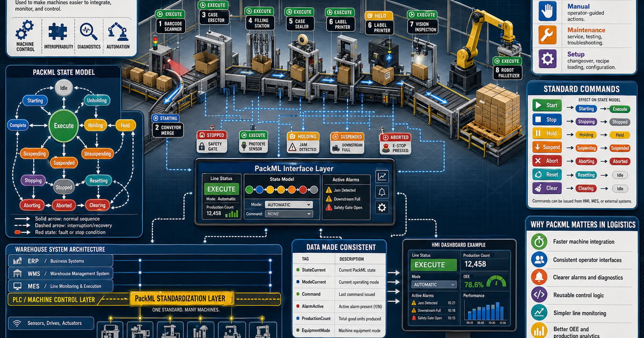The height and width of the screenshot is (338, 644).
Task: Click the large green Execute state circle
Action: [64, 126]
